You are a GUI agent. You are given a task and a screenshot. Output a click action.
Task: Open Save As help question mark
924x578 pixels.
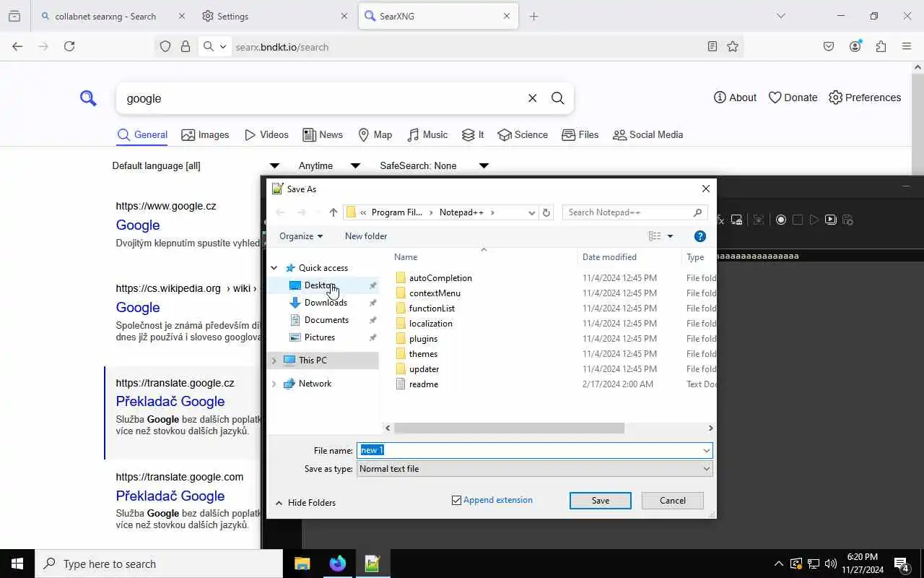pos(699,236)
